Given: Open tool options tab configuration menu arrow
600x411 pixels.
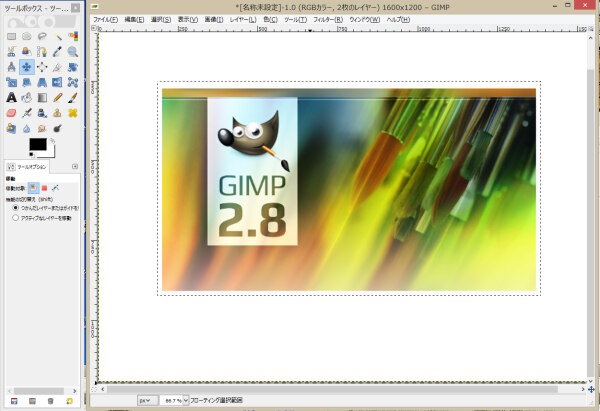Looking at the screenshot, I should [x=75, y=166].
